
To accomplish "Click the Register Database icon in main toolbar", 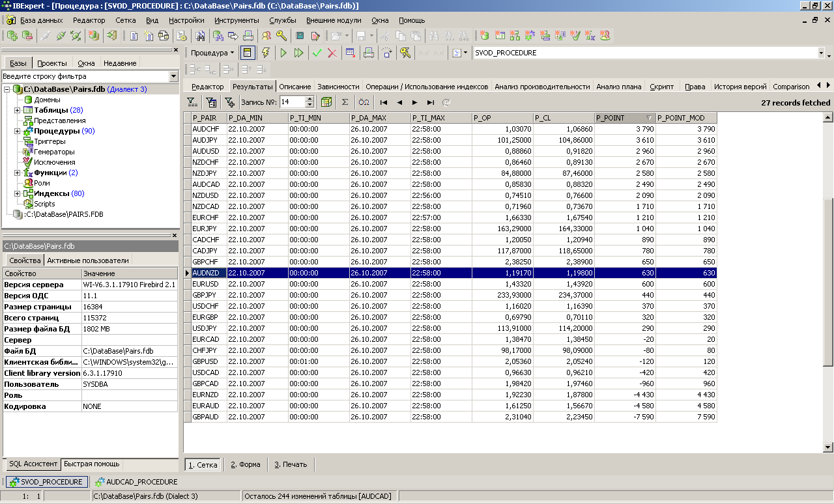I will point(12,36).
